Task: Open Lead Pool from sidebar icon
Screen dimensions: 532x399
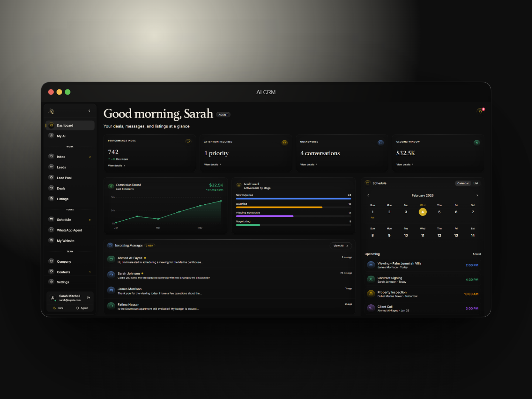Action: (51, 178)
